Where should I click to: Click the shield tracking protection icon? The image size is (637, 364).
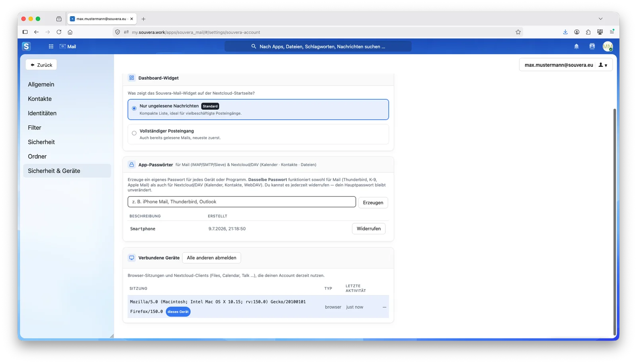(x=117, y=32)
